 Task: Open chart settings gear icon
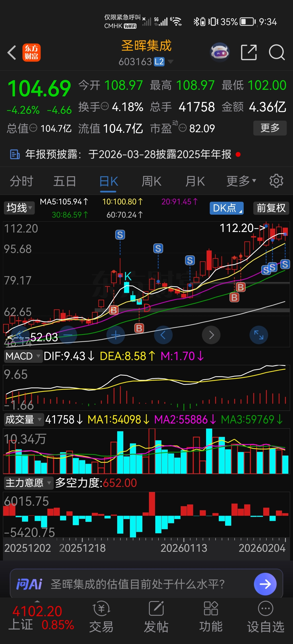[x=276, y=181]
